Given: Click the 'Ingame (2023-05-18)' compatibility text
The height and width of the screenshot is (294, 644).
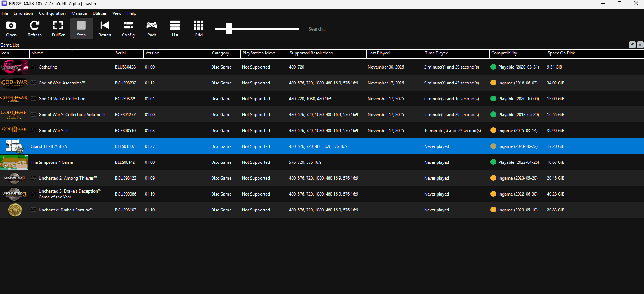Looking at the screenshot, I should (x=518, y=210).
